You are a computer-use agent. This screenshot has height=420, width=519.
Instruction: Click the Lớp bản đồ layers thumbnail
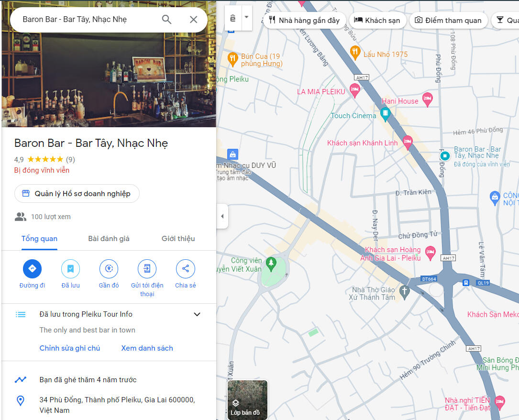coord(247,400)
